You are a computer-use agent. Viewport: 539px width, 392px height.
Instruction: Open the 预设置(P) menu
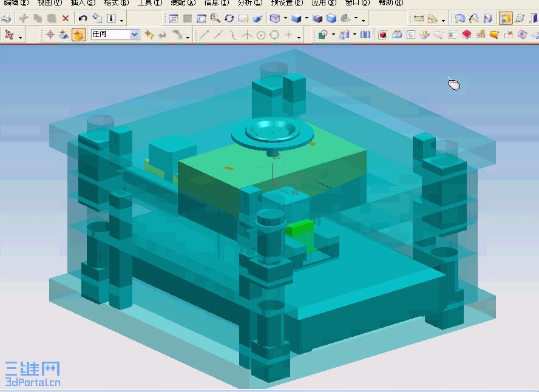287,3
